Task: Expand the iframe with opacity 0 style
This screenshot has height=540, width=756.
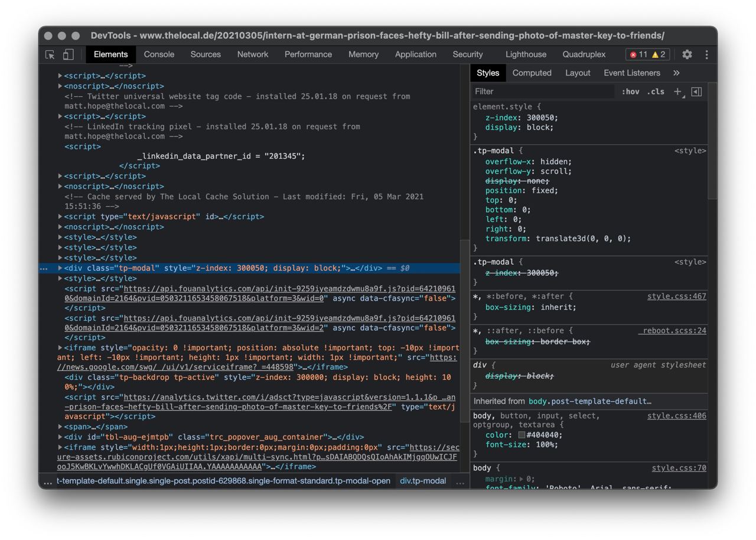Action: [x=60, y=348]
